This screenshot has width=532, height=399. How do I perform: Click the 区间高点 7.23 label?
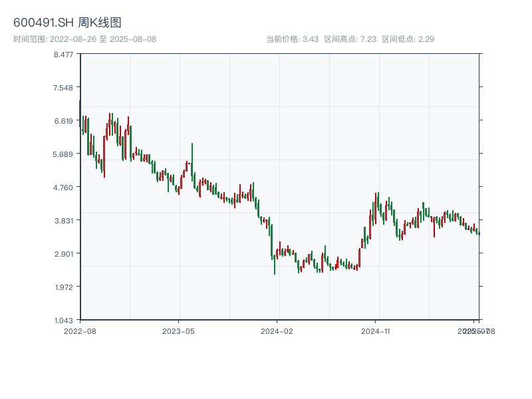350,39
